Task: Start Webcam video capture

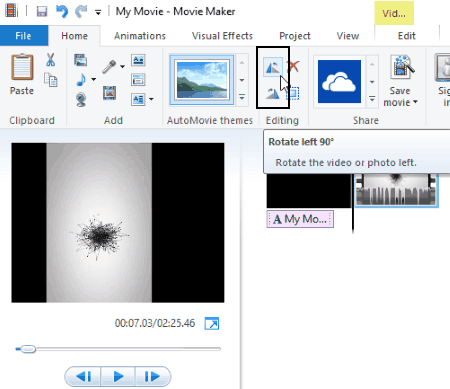Action: pyautogui.click(x=81, y=99)
